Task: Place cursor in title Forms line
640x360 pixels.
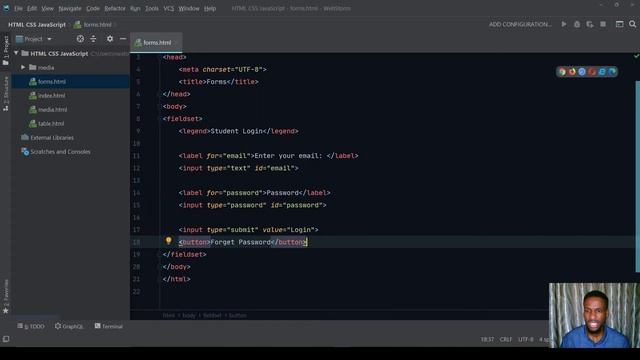Action: pyautogui.click(x=218, y=82)
